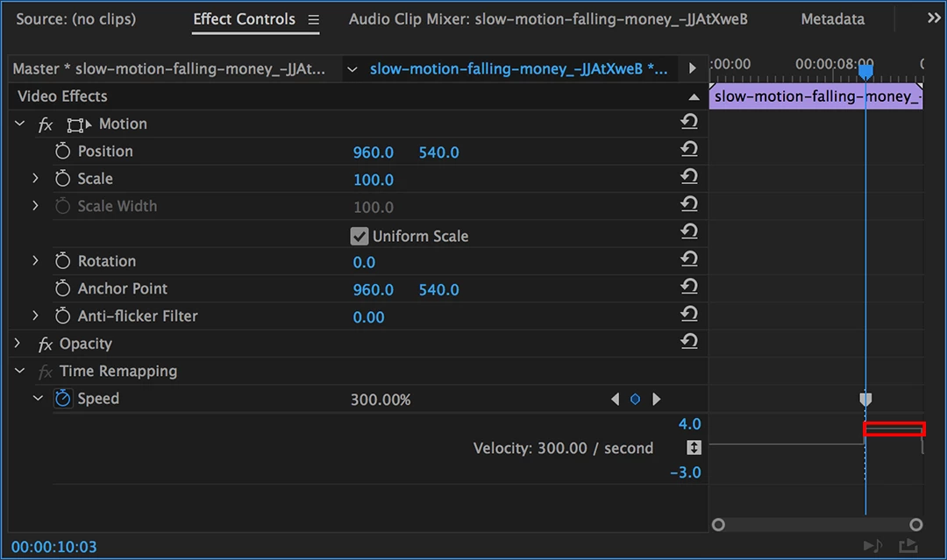Click the playhead in the mini timeline ruler
947x560 pixels.
tap(865, 72)
